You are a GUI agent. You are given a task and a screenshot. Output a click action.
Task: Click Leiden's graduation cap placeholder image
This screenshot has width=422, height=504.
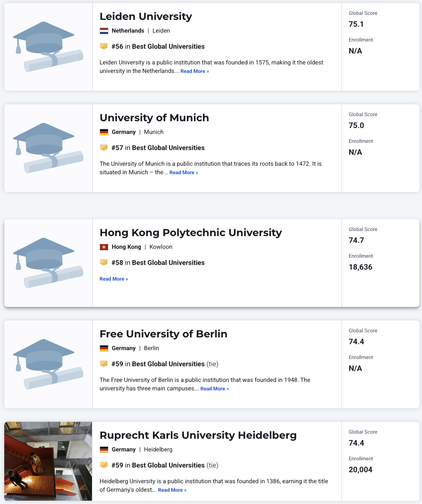coord(48,47)
